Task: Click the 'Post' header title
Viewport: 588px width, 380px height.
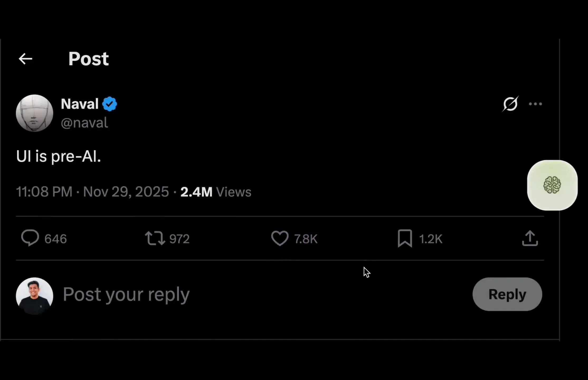Action: click(x=88, y=59)
